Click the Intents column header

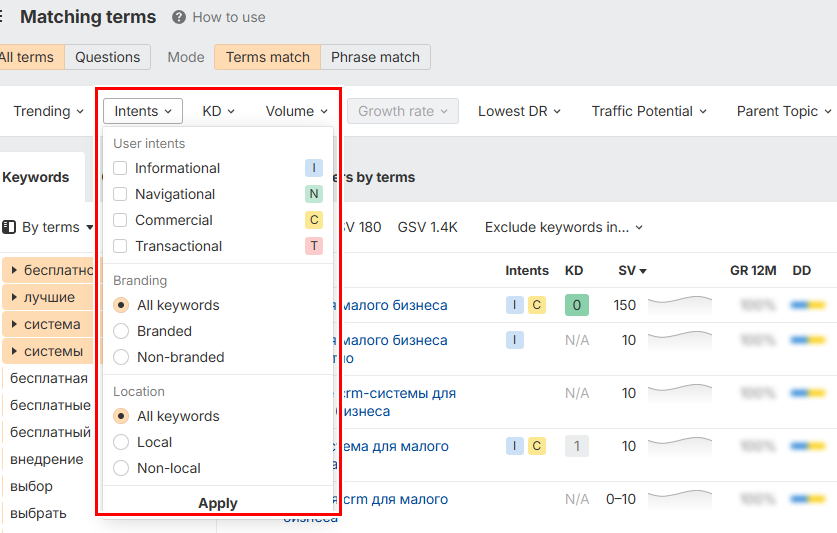click(x=527, y=271)
